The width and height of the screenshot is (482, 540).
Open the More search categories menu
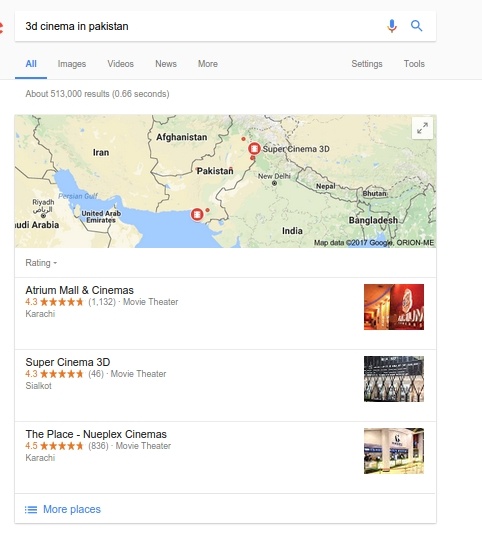[x=208, y=64]
